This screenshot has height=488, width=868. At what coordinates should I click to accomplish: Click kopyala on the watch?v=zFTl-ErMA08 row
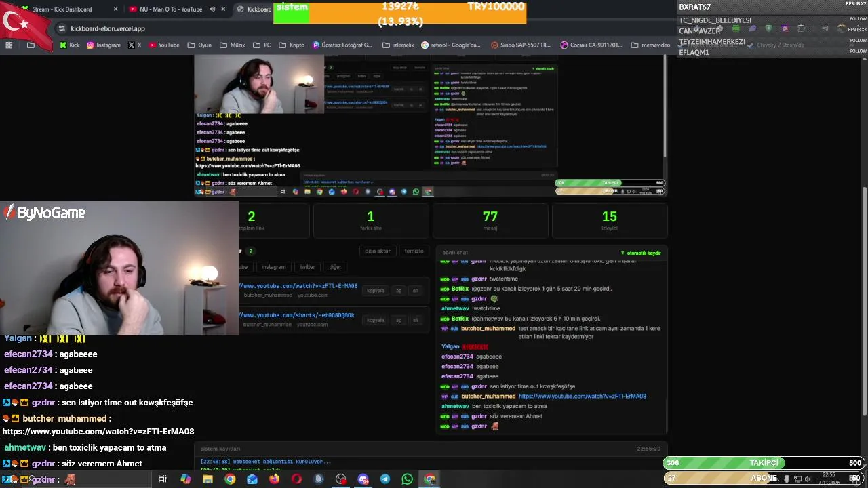tap(375, 291)
